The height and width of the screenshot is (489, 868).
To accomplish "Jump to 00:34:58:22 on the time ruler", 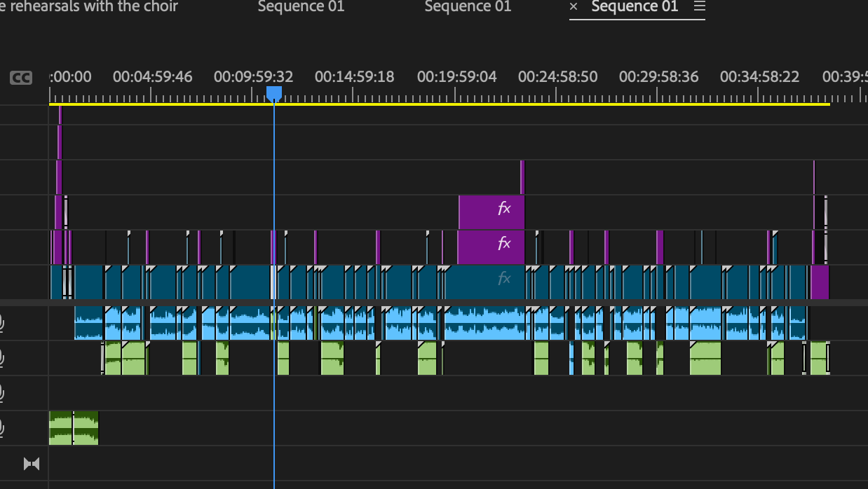I will pyautogui.click(x=759, y=77).
